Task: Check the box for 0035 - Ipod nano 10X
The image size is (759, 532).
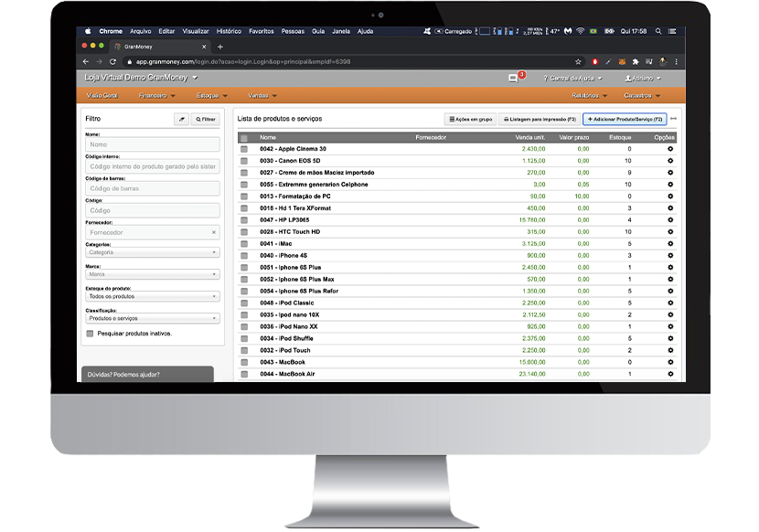Action: [244, 315]
